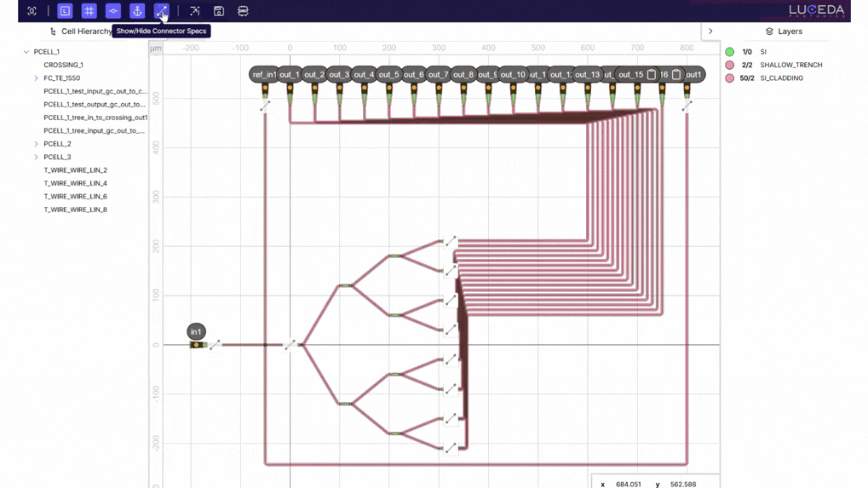Collapse the right panel with chevron arrow

[710, 32]
